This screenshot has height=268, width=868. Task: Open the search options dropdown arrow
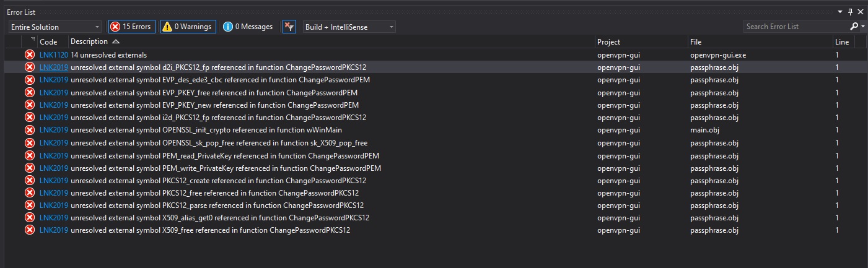point(862,27)
